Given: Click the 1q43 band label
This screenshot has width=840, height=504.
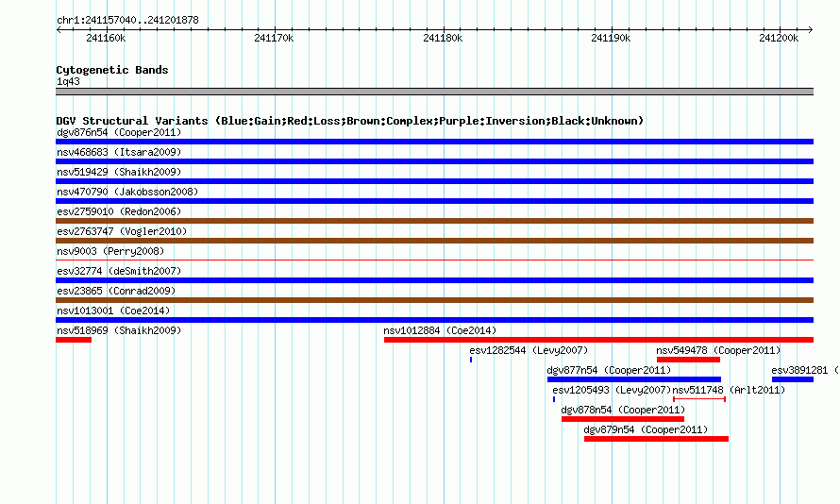Looking at the screenshot, I should 68,81.
